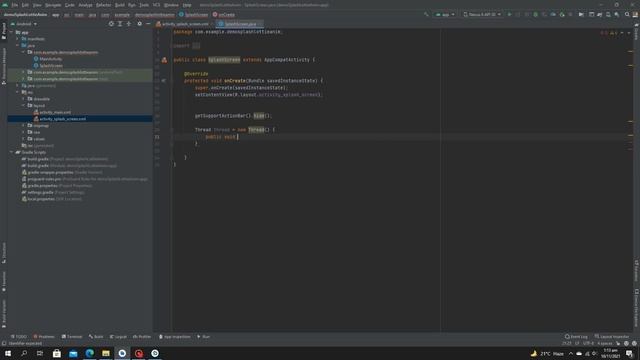Click the onCreate breadcrumb in navigation bar
The height and width of the screenshot is (360, 640).
[x=224, y=15]
